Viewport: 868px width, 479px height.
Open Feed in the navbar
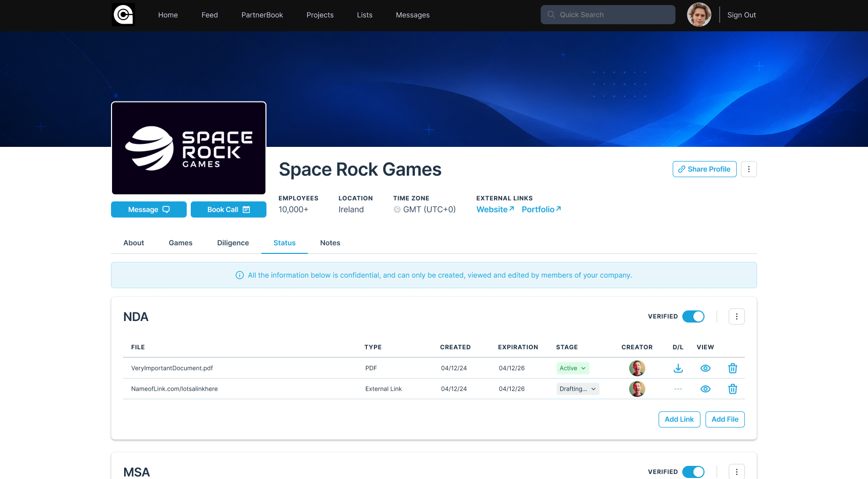210,15
